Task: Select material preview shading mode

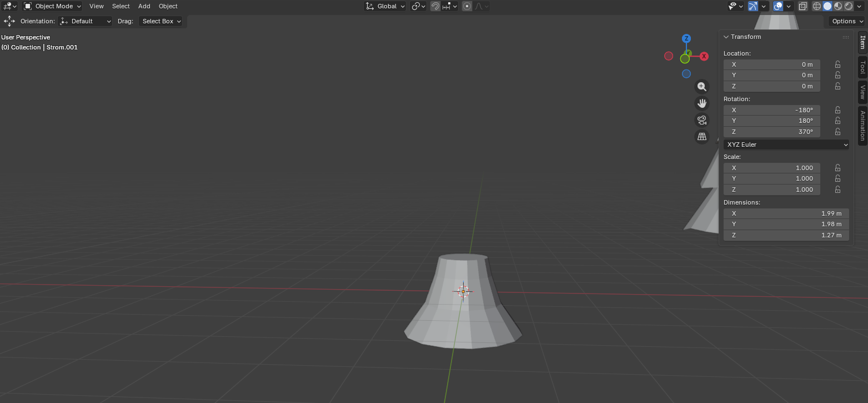Action: click(838, 6)
